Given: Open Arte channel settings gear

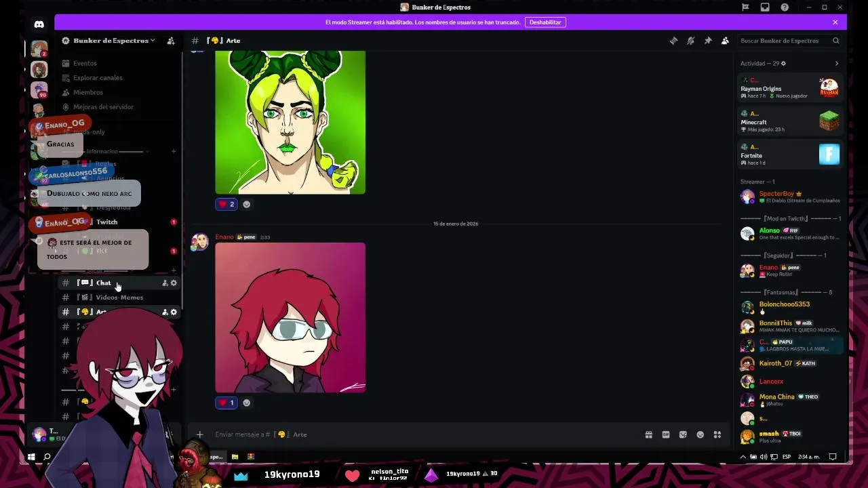Looking at the screenshot, I should coord(174,312).
